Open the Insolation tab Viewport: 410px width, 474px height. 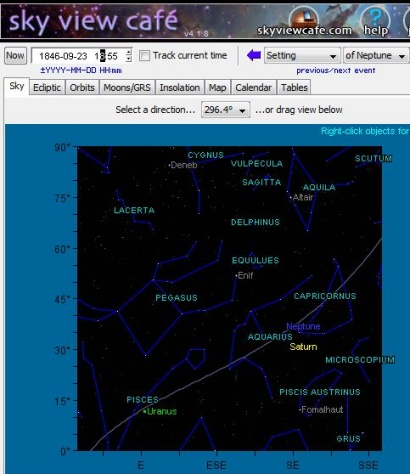[180, 88]
